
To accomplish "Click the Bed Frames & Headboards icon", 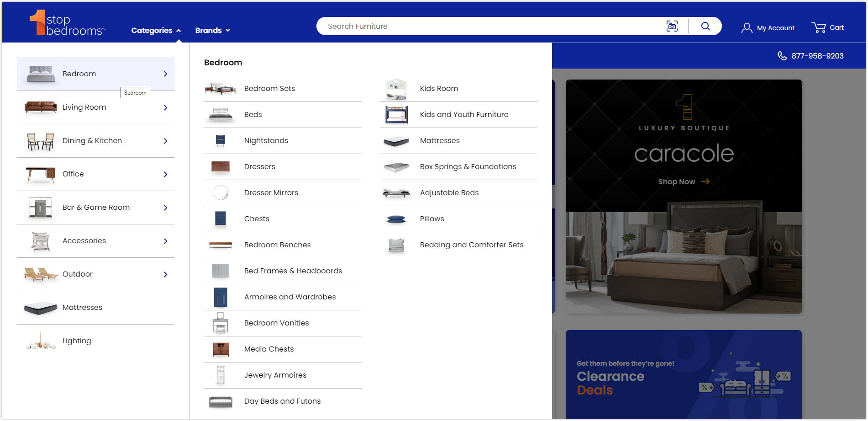I will (x=221, y=271).
